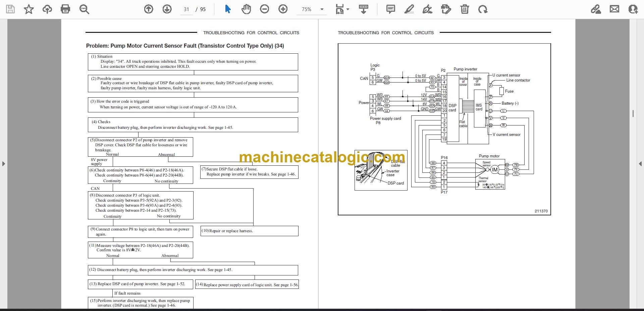644x311 pixels.
Task: Click '(15) Perform inverter discharging work' step
Action: tap(140, 303)
